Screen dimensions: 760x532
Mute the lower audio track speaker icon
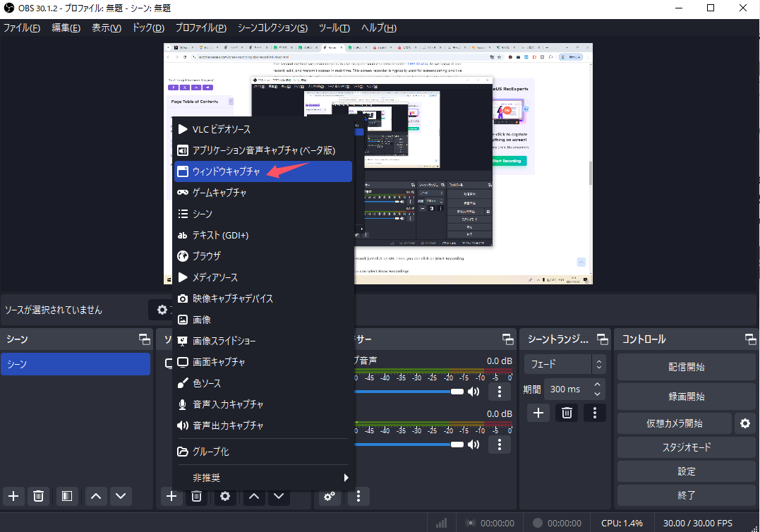click(x=474, y=445)
